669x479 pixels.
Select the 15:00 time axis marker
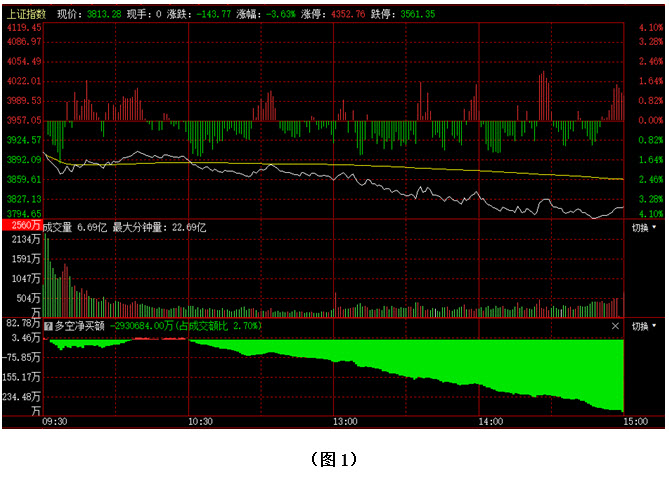(x=635, y=422)
